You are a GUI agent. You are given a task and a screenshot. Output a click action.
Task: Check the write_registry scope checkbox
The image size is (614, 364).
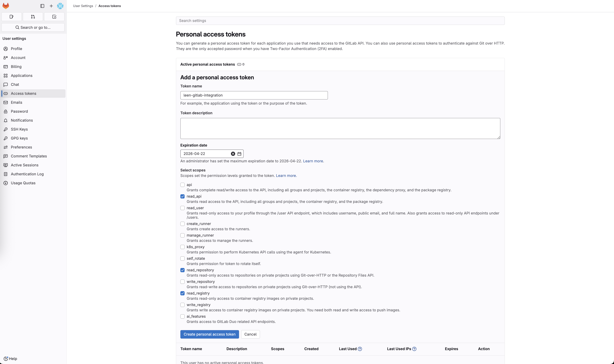(x=182, y=305)
